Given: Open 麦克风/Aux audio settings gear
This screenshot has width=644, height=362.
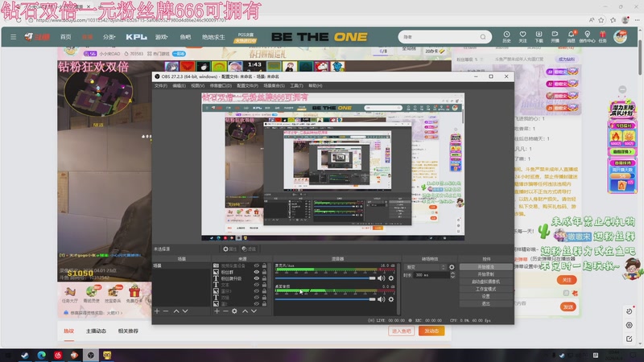Looking at the screenshot, I should coord(391,278).
